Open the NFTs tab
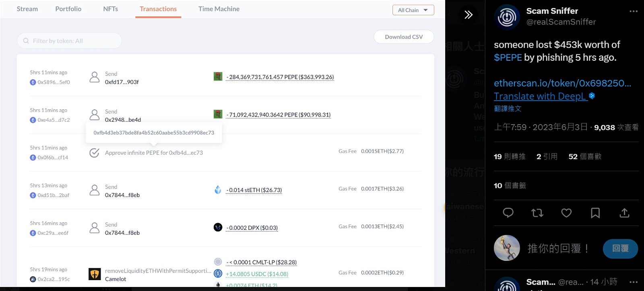Screen dimensions: 644x291 tap(110, 9)
